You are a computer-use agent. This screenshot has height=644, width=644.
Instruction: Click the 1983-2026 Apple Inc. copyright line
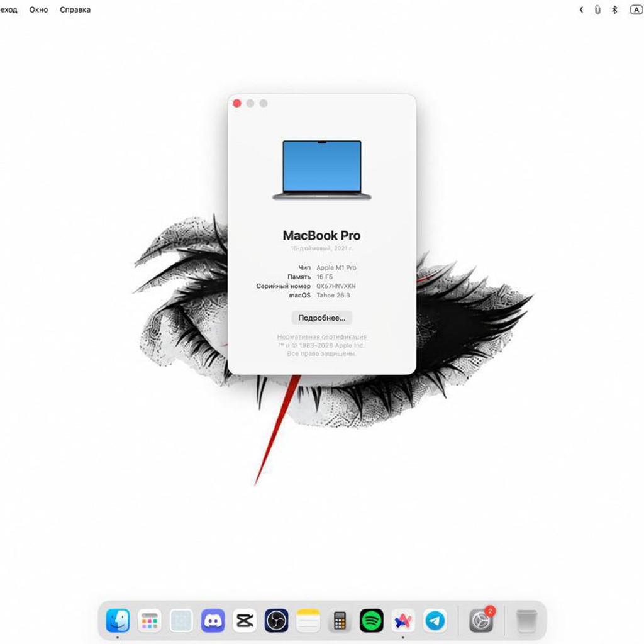tap(321, 345)
